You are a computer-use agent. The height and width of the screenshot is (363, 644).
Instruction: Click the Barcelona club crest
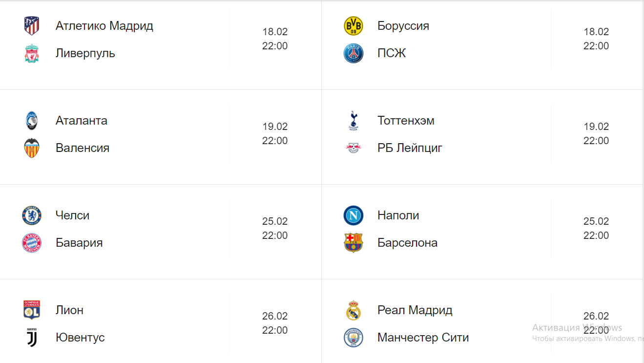pyautogui.click(x=353, y=243)
